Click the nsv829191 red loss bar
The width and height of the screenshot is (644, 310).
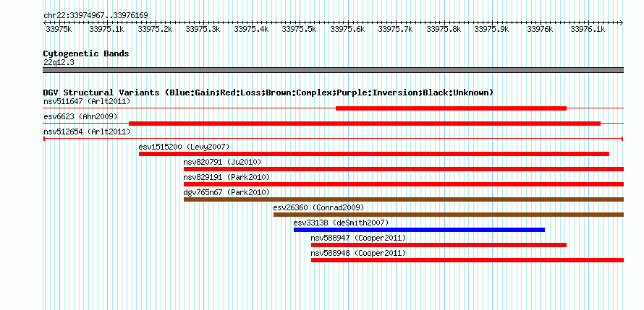404,184
